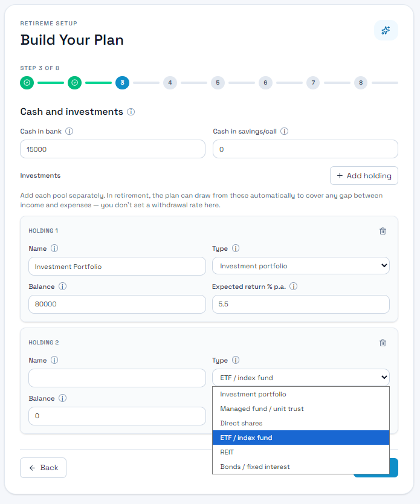Show info tooltip for Cash in savings/call

pos(285,131)
